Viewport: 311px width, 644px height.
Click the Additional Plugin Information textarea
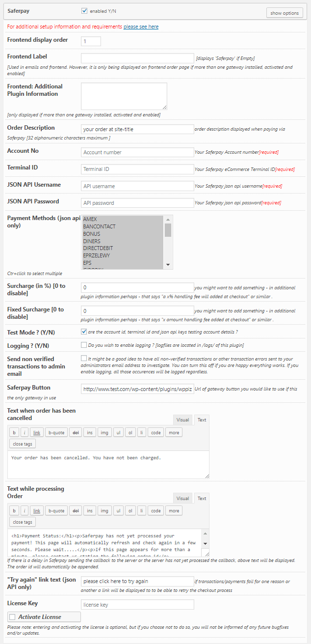coord(124,96)
